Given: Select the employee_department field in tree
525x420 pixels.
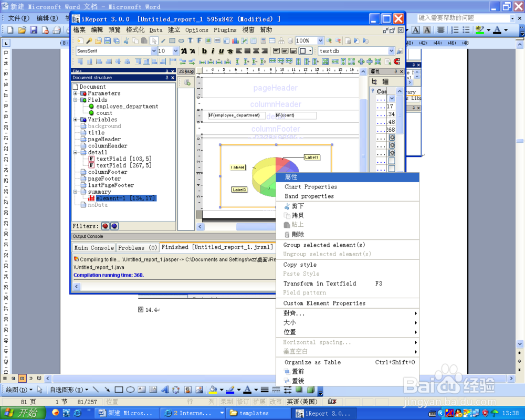Looking at the screenshot, I should [x=127, y=107].
